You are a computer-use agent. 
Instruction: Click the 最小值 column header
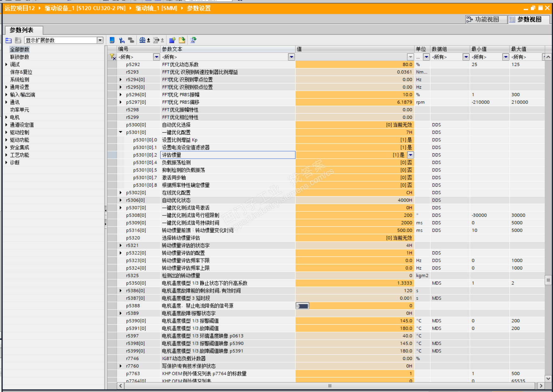490,49
